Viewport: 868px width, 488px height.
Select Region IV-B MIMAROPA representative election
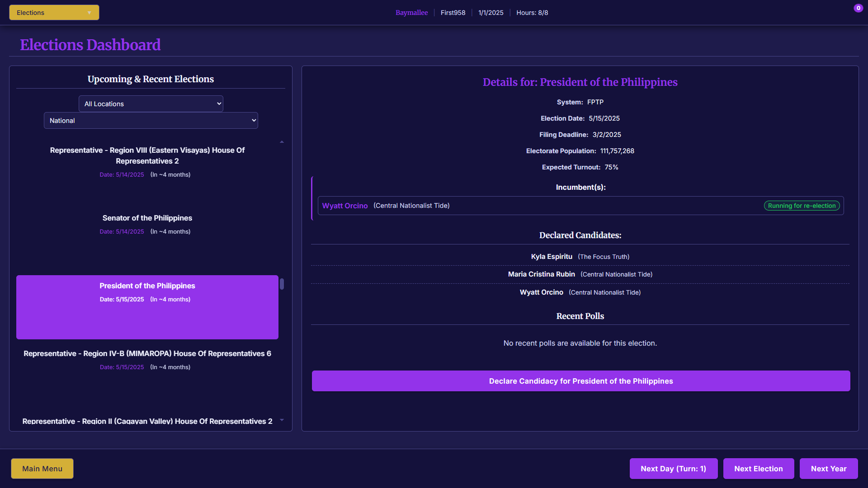147,354
